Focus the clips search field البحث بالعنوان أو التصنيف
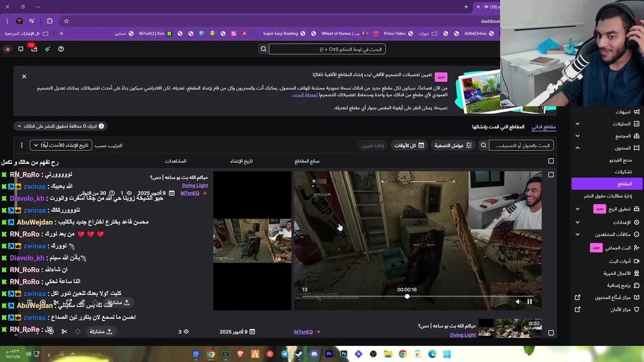 pyautogui.click(x=521, y=145)
